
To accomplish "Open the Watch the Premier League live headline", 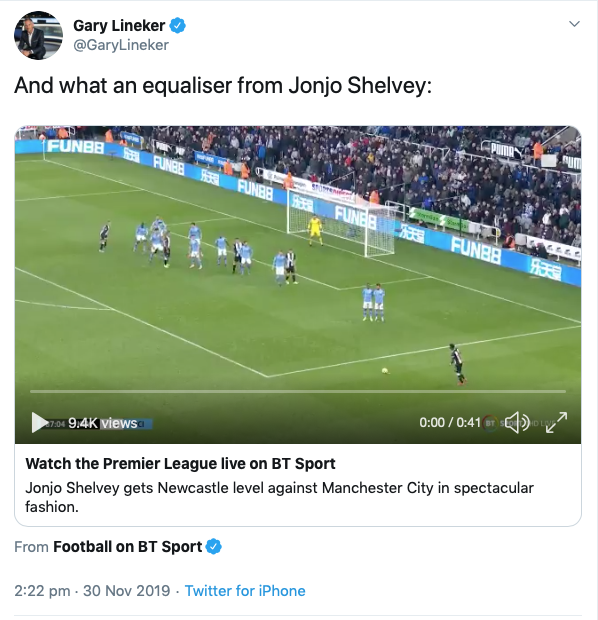I will click(x=180, y=463).
